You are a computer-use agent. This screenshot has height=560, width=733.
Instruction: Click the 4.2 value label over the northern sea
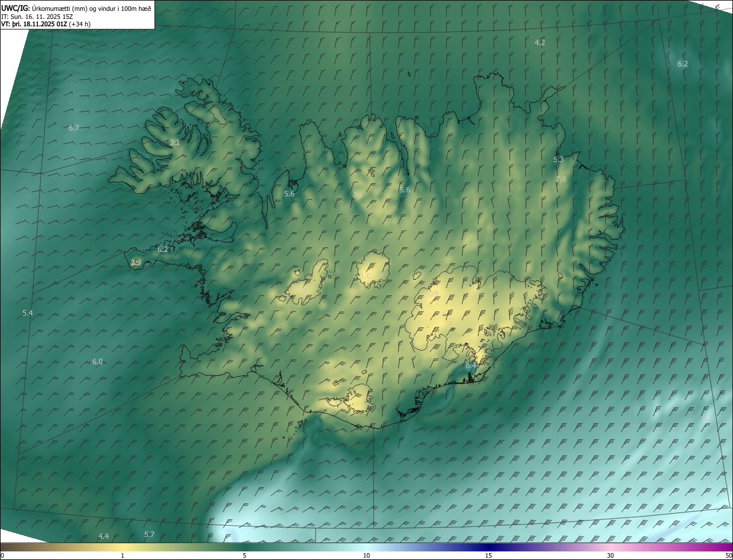click(x=539, y=42)
